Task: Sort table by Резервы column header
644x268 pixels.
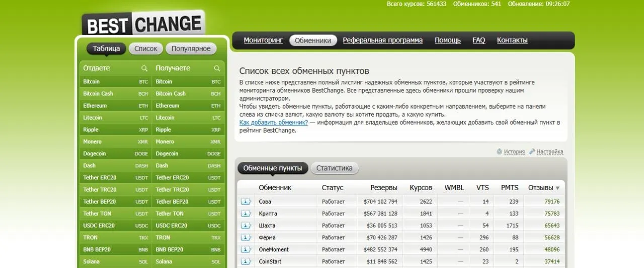Action: (x=384, y=188)
